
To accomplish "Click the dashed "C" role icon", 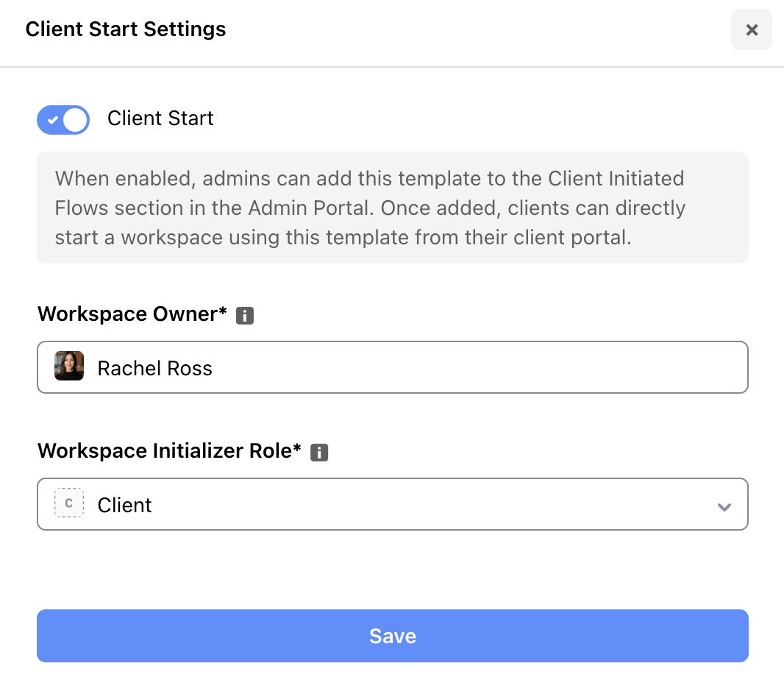I will click(69, 504).
